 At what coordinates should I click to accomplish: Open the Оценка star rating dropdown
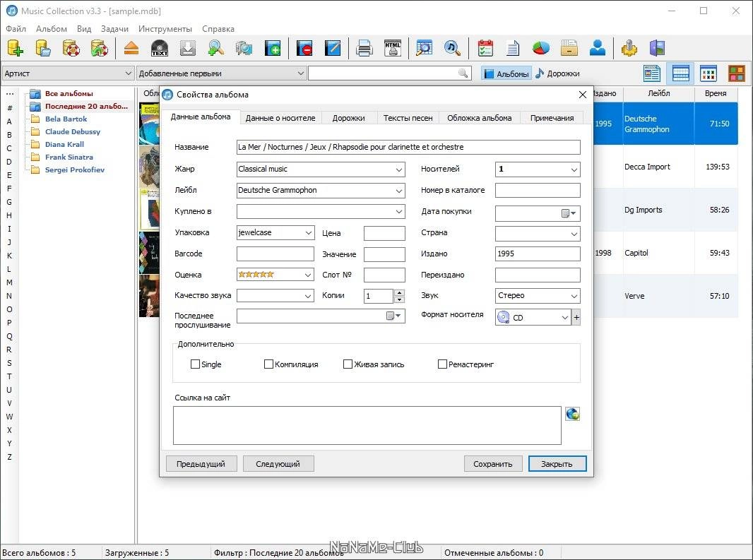point(308,275)
